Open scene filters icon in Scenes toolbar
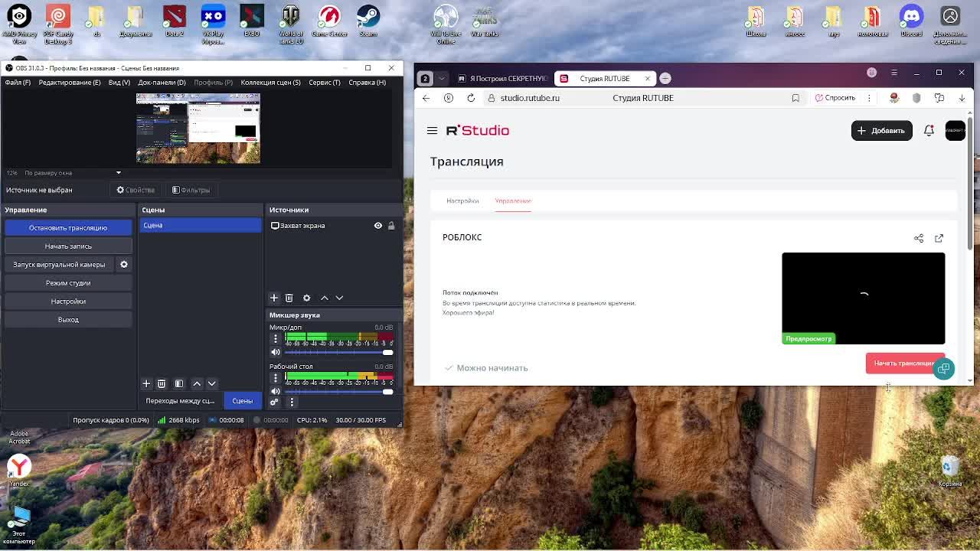Viewport: 980px width, 551px height. [178, 383]
